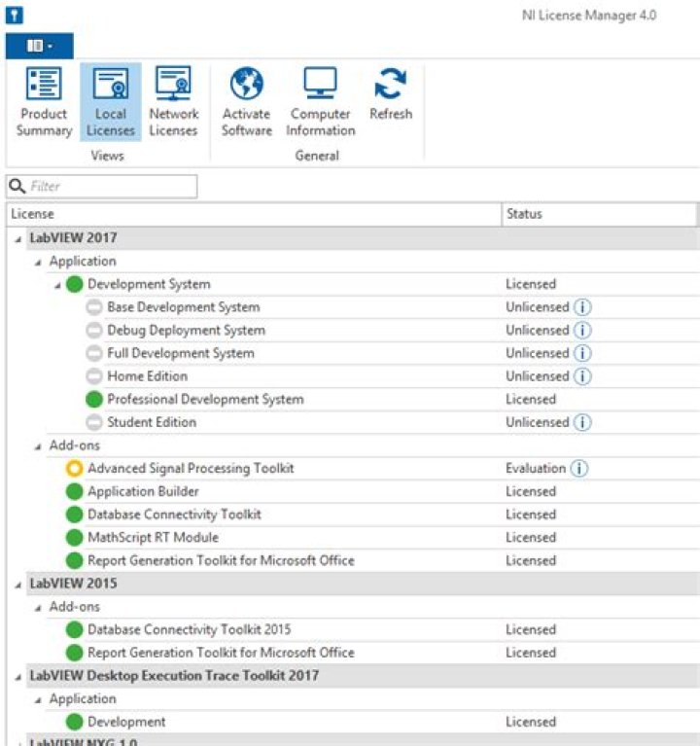Image resolution: width=700 pixels, height=746 pixels.
Task: Collapse the LabVIEW 2015 group
Action: (18, 585)
